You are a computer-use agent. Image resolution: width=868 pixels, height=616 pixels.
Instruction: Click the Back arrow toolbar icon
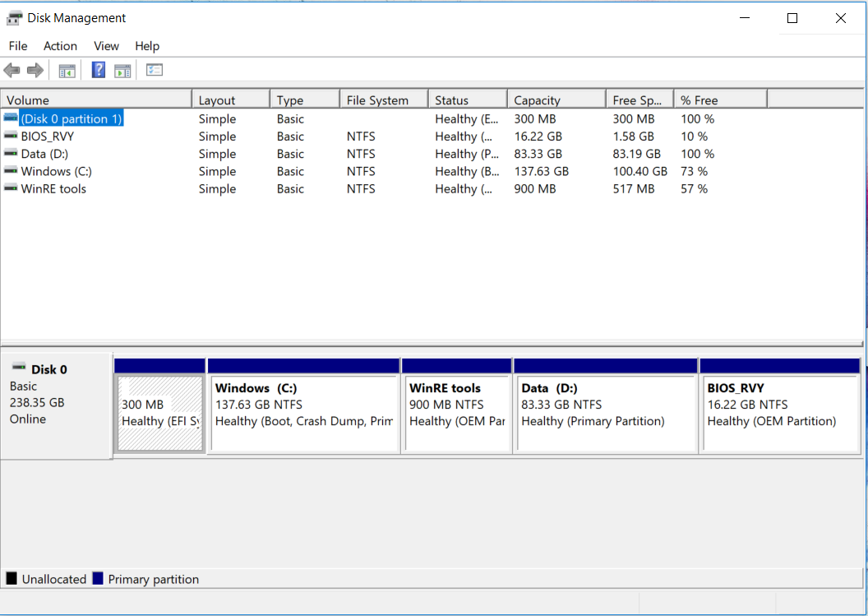(x=12, y=71)
